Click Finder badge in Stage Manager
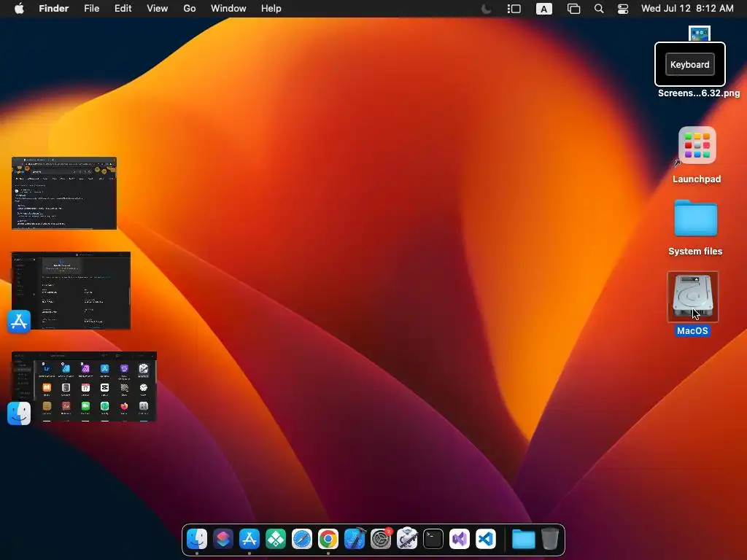Screen dimensions: 747x560 coord(19,413)
